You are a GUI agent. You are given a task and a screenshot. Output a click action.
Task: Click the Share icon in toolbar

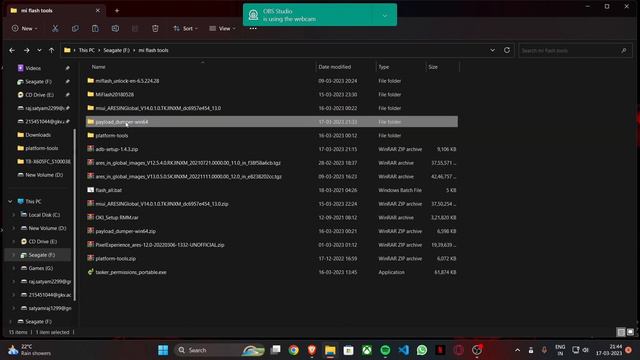click(135, 29)
